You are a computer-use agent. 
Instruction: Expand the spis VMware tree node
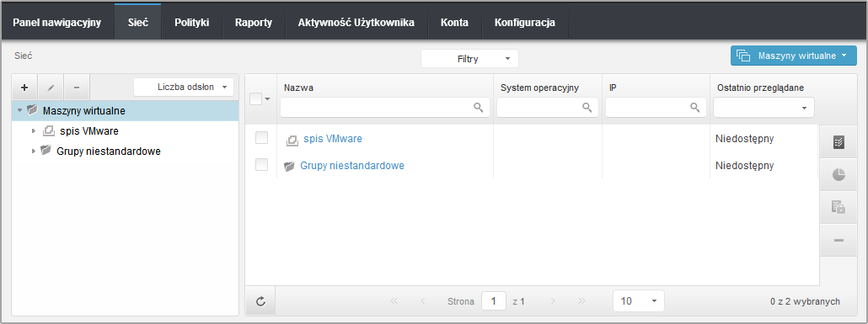click(34, 131)
